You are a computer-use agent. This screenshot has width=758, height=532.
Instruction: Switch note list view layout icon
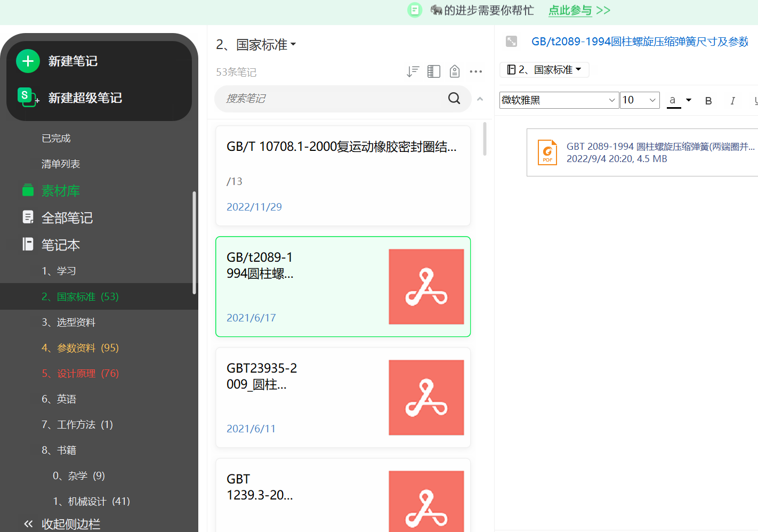(x=434, y=71)
